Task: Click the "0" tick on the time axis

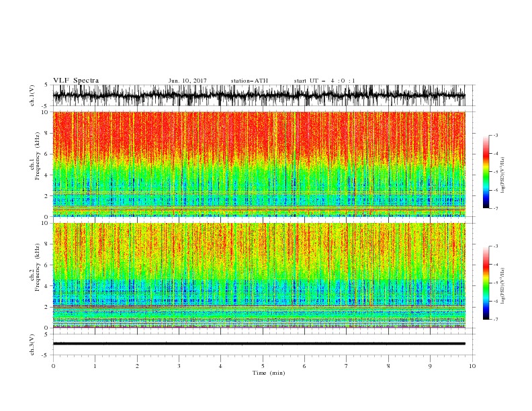Action: click(x=53, y=366)
